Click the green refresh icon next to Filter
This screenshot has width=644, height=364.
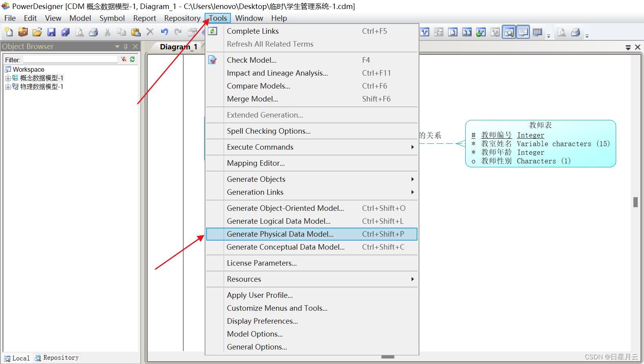[132, 59]
